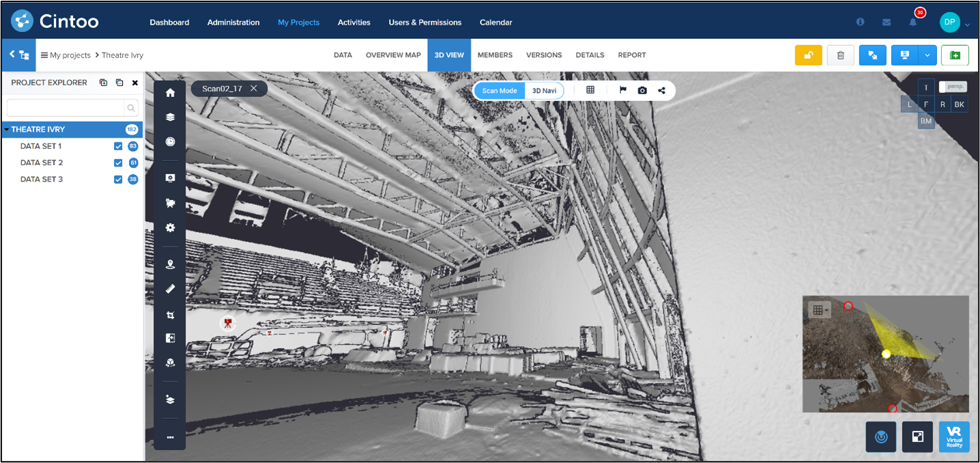Viewport: 980px width, 463px height.
Task: Open the Share options
Action: [660, 89]
